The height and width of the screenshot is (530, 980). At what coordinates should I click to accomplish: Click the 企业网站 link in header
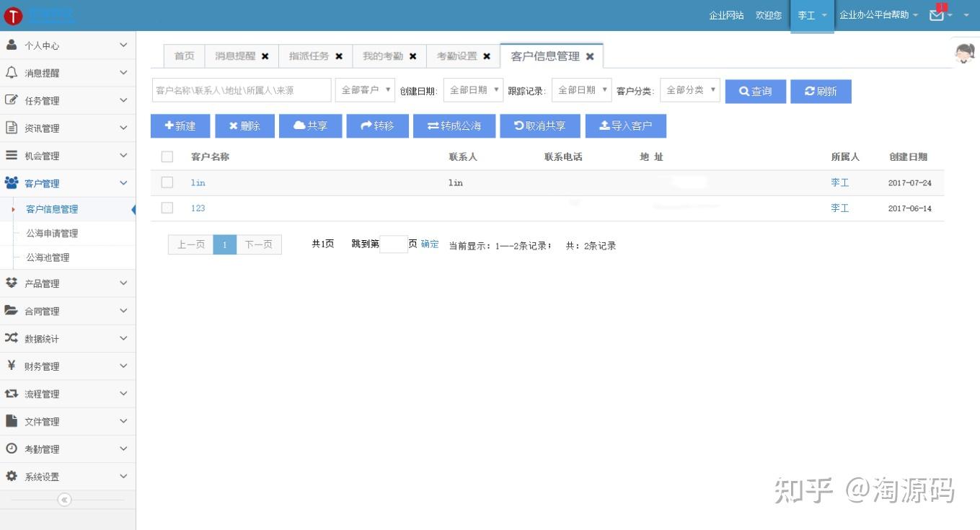[726, 15]
